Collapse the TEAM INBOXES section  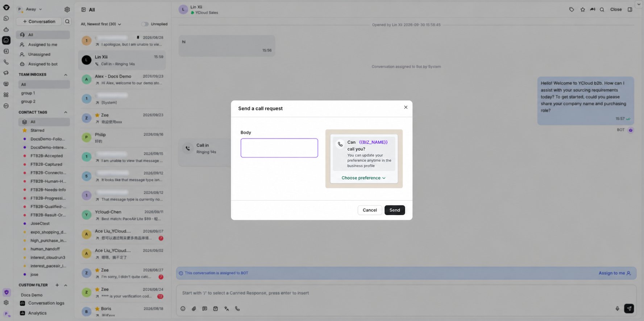point(66,75)
